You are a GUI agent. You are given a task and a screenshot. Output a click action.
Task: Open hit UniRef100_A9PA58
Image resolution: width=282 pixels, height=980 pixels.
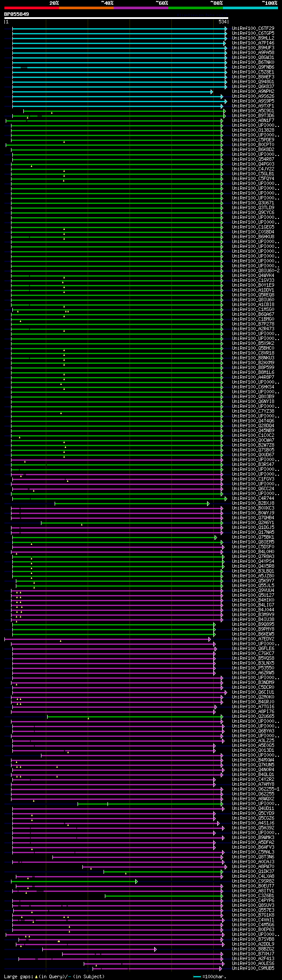point(253,53)
